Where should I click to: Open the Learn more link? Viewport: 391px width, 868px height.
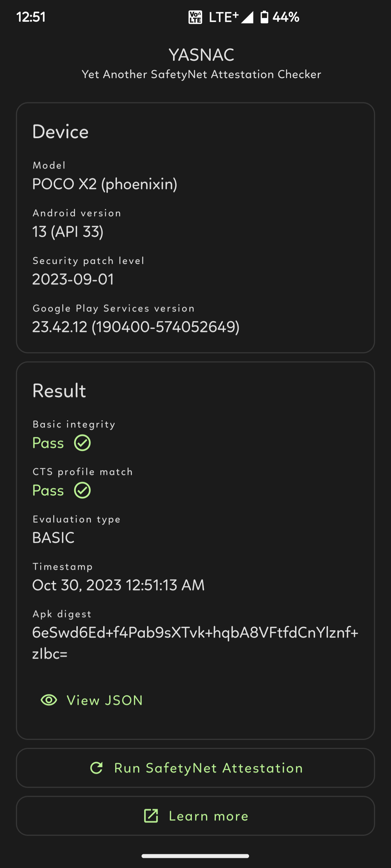pos(195,816)
